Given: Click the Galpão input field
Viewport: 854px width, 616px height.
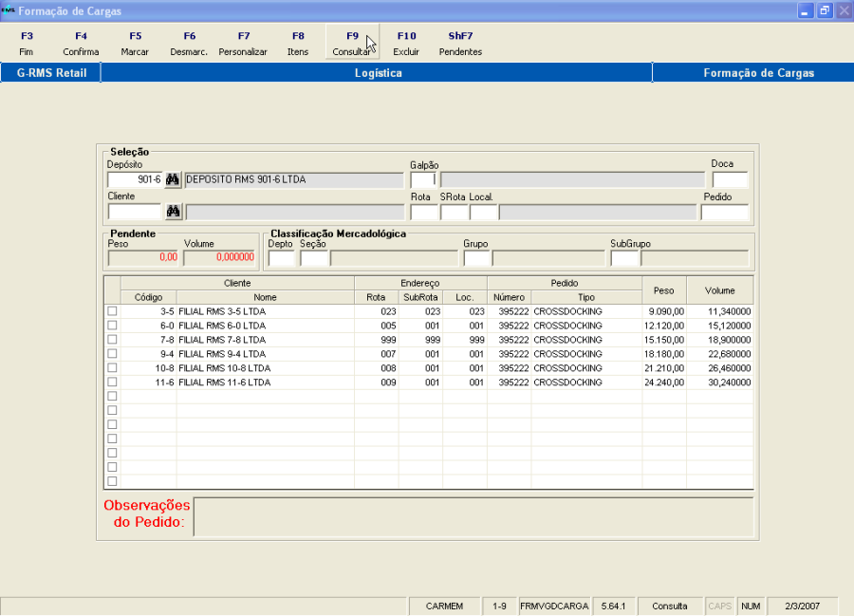Looking at the screenshot, I should coord(423,179).
